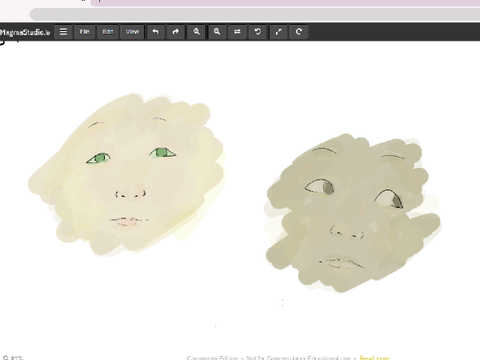
Task: Click the second magnifier zoom button
Action: click(217, 32)
